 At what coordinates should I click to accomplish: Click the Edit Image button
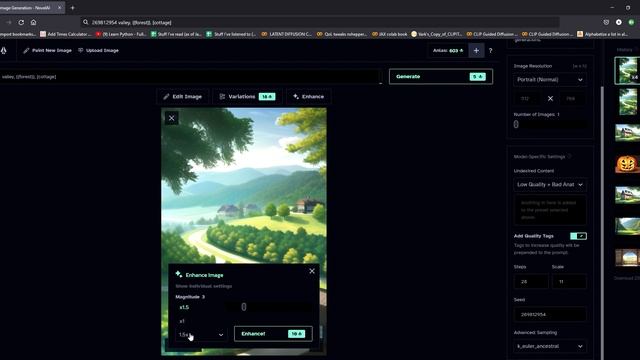point(183,97)
